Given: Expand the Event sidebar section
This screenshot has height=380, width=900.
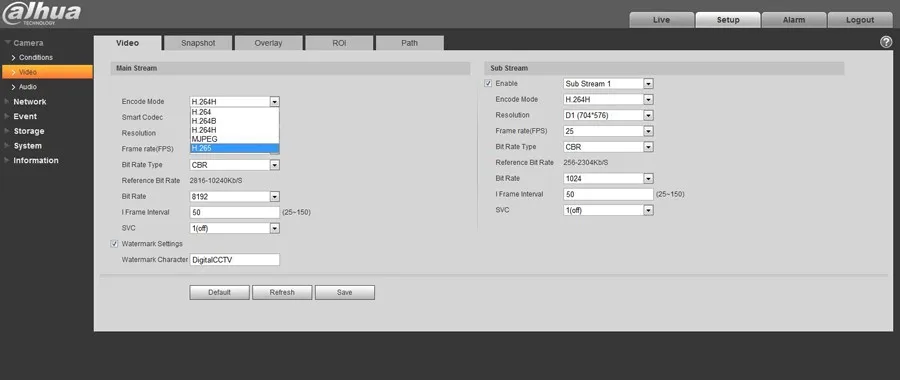Looking at the screenshot, I should [x=25, y=117].
